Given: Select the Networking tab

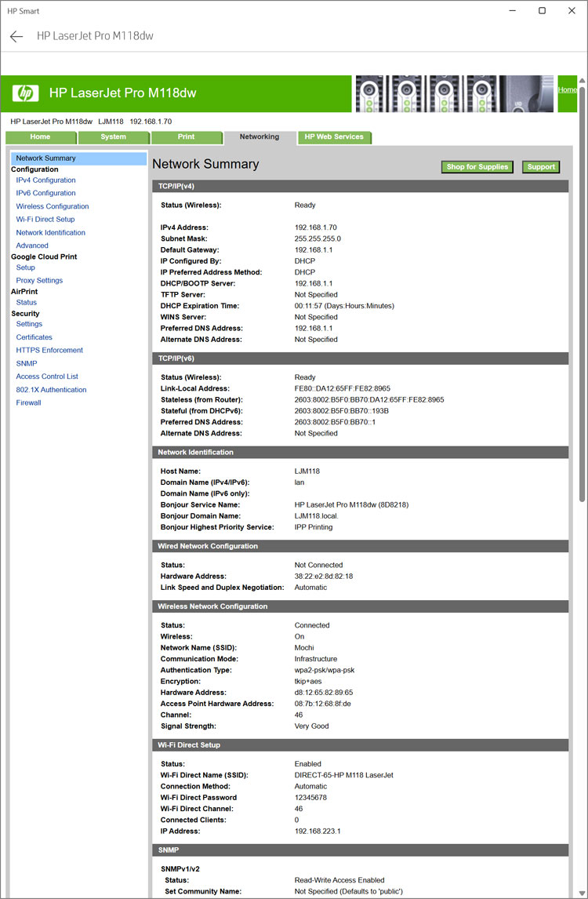Looking at the screenshot, I should [260, 137].
